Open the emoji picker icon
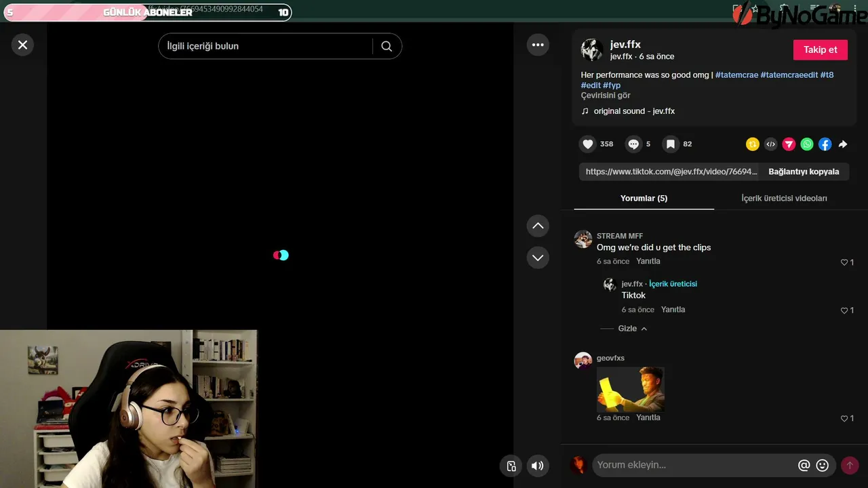The height and width of the screenshot is (488, 868). 823,466
